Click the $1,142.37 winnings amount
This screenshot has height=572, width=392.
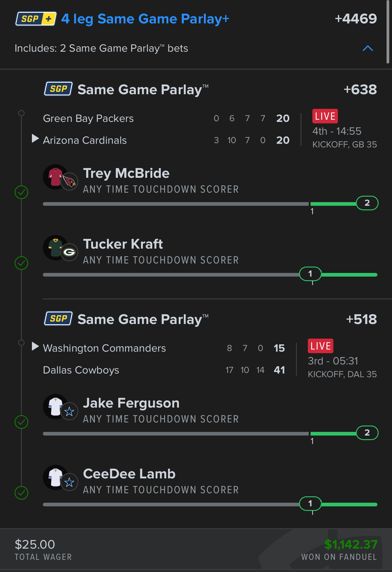pos(351,544)
